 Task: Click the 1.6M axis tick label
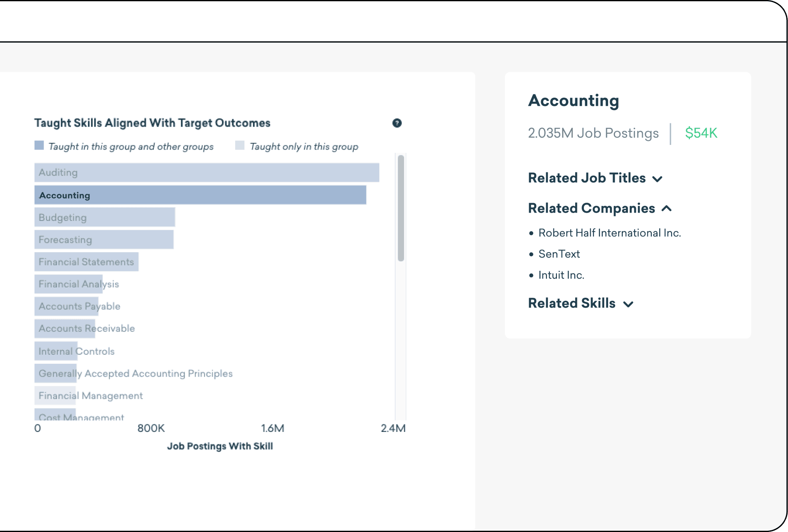273,428
